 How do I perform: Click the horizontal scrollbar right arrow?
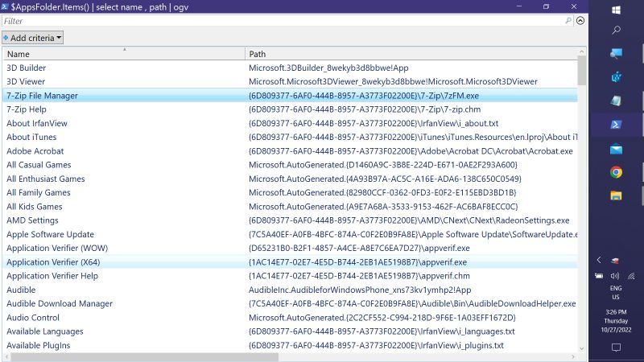coord(573,357)
